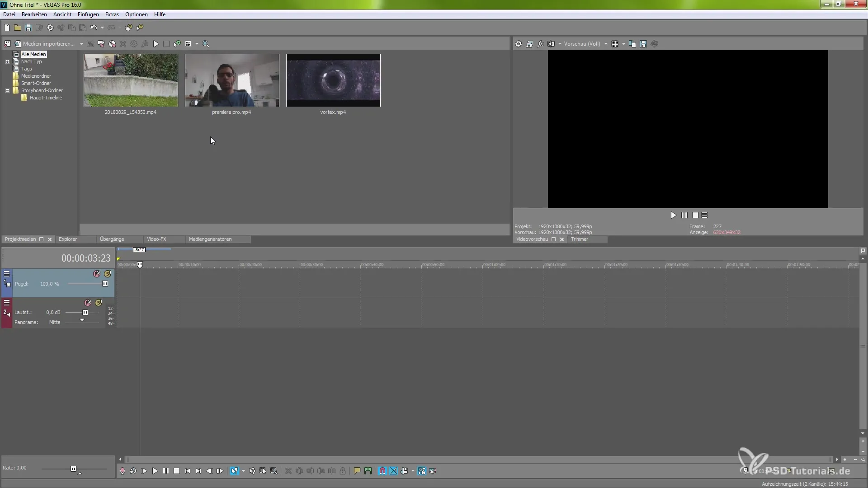Image resolution: width=868 pixels, height=488 pixels.
Task: Toggle auto preview in the Projektmedien toolbar
Action: 177,44
